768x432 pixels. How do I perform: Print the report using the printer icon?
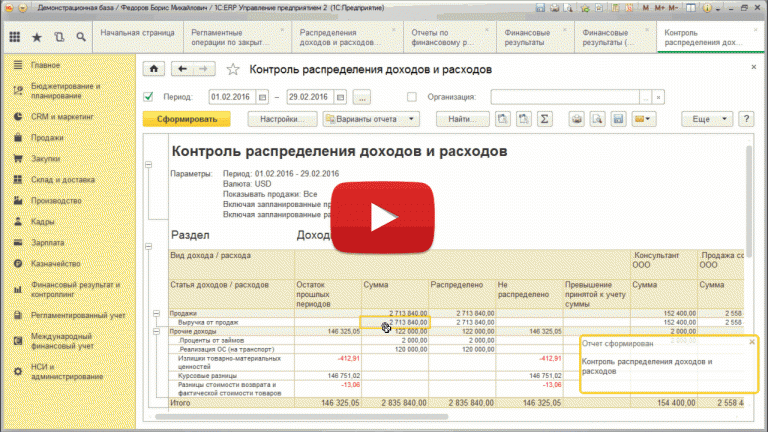tap(577, 119)
